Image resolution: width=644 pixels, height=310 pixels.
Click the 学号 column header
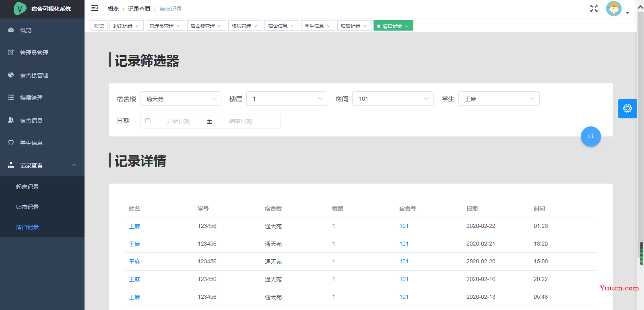pyautogui.click(x=203, y=209)
